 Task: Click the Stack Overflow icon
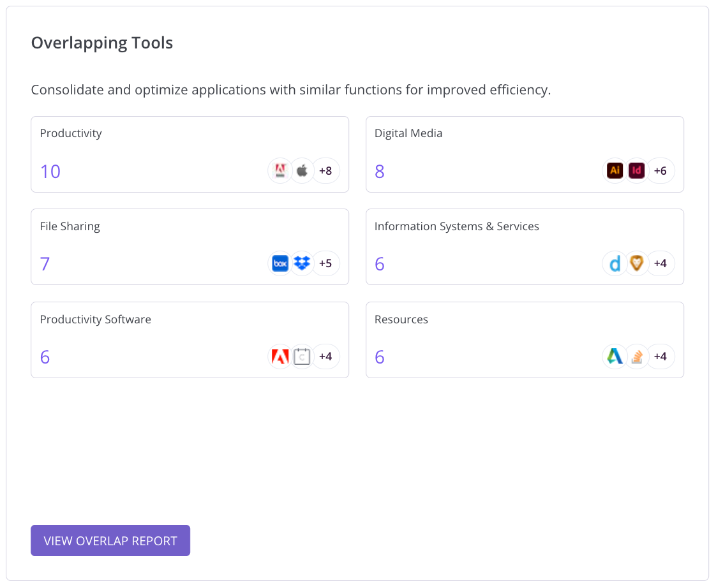point(637,356)
